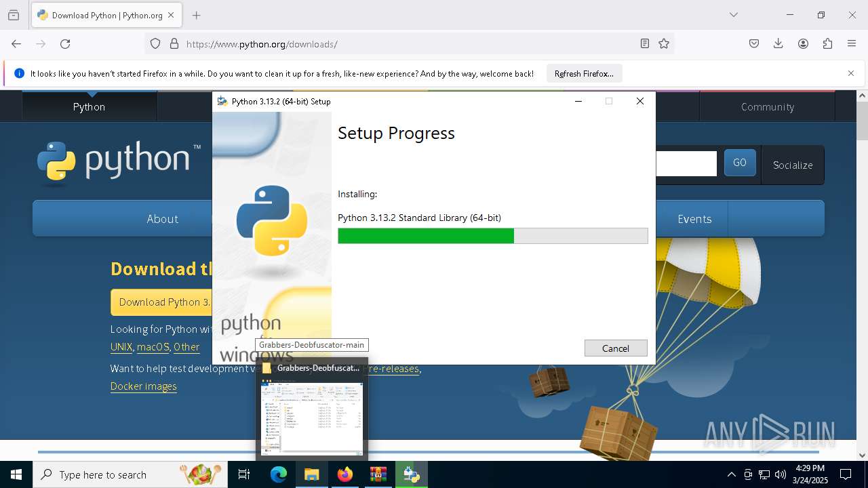This screenshot has height=488, width=868.
Task: Open the About menu on python.org
Action: (x=163, y=219)
